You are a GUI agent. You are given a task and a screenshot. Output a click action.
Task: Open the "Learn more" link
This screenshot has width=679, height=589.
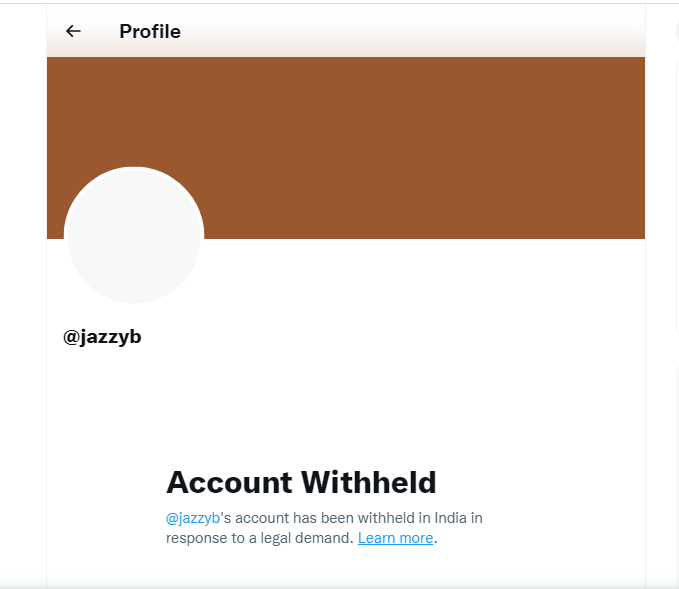tap(395, 538)
